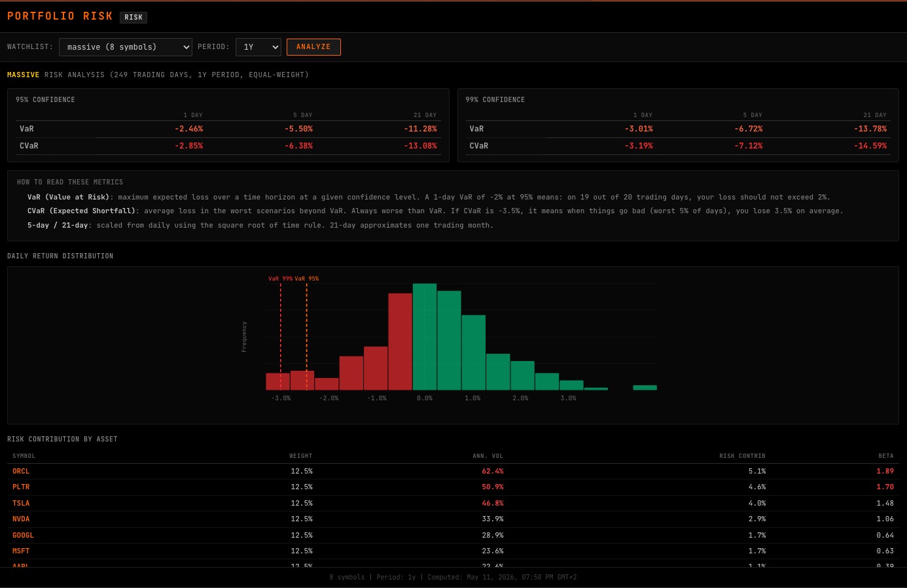Click the footer computed timestamp text
This screenshot has width=907, height=588.
(x=502, y=577)
